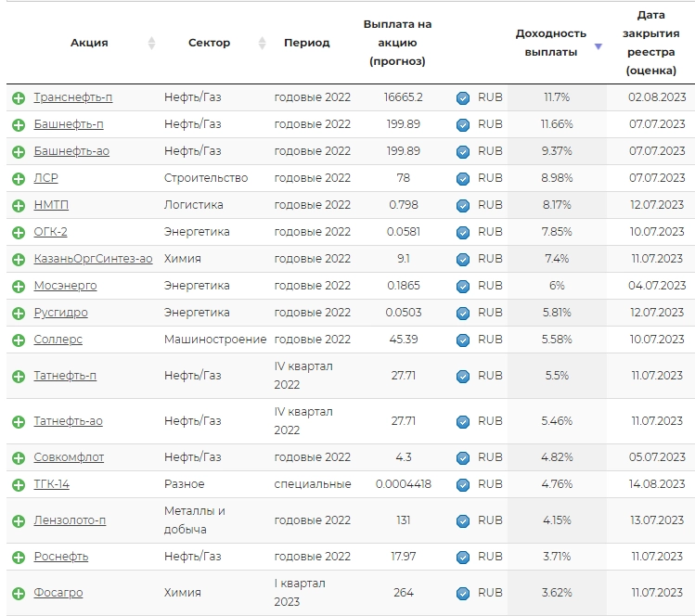Sort by Сектор column arrows
The height and width of the screenshot is (616, 695).
(262, 44)
